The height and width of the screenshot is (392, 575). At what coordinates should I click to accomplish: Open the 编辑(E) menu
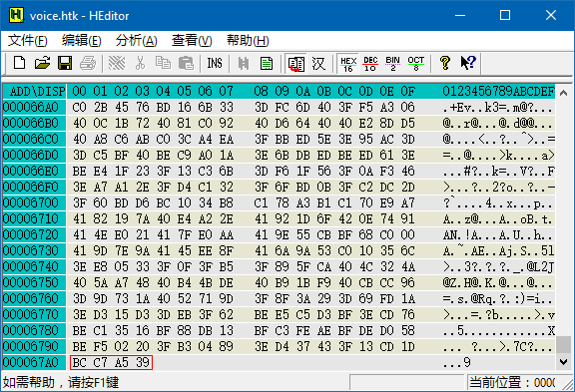pyautogui.click(x=82, y=40)
